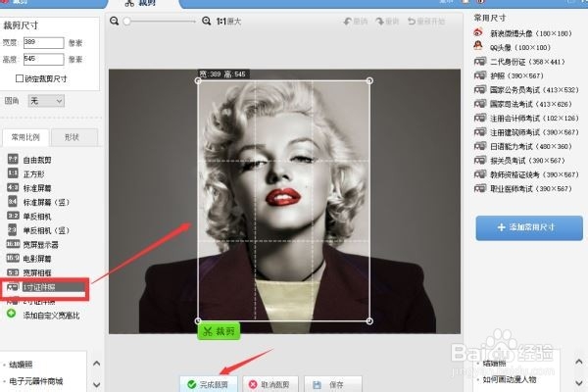Viewport: 588px width, 392px height.
Task: Click the zoom in magnifier icon
Action: [x=206, y=21]
